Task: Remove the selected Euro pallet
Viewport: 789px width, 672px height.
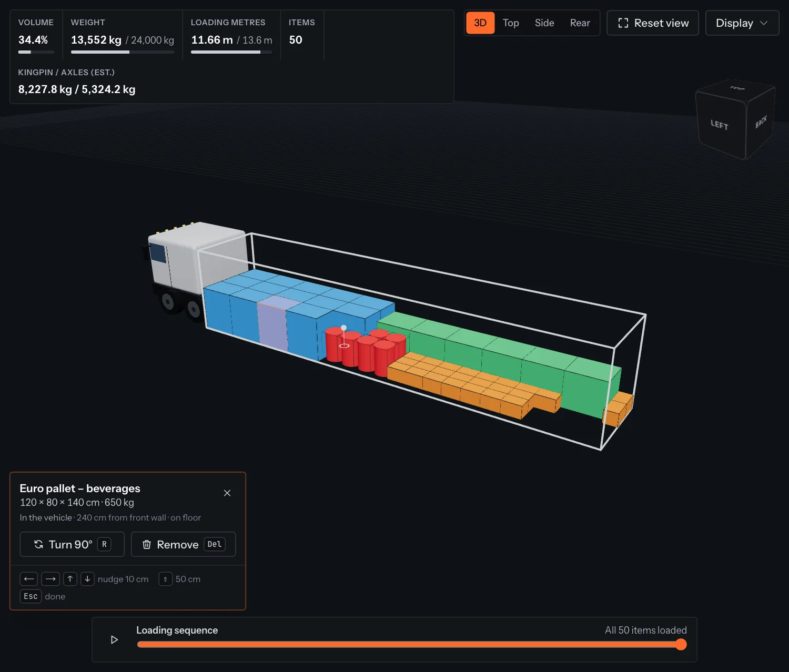Action: (x=183, y=544)
